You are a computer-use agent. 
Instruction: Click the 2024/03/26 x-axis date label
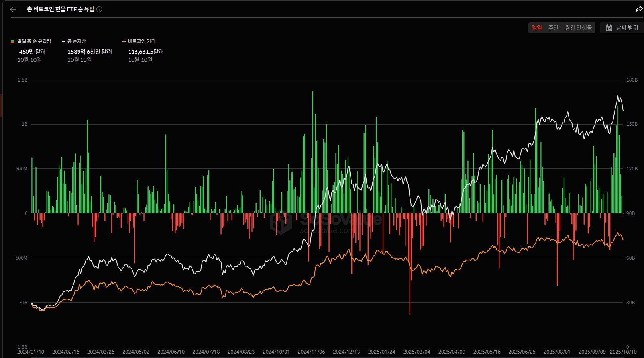pos(101,352)
